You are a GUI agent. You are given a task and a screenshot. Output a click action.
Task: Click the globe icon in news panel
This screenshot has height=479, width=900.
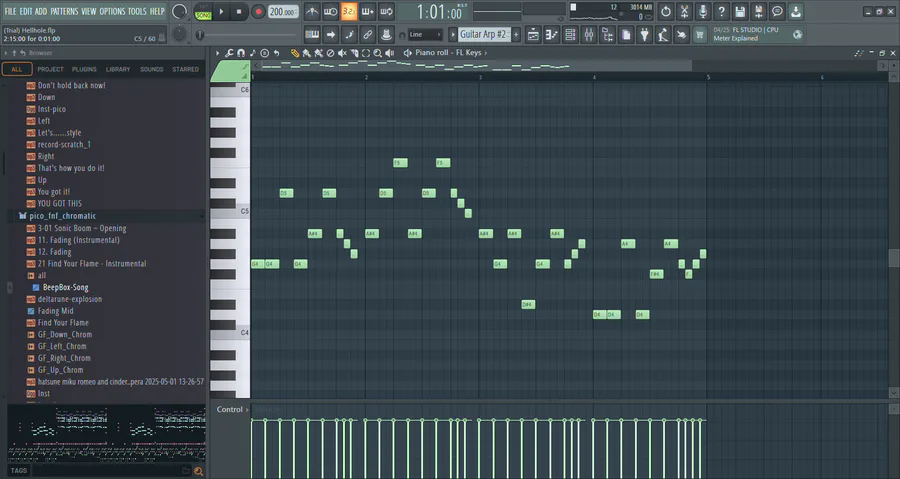click(797, 34)
